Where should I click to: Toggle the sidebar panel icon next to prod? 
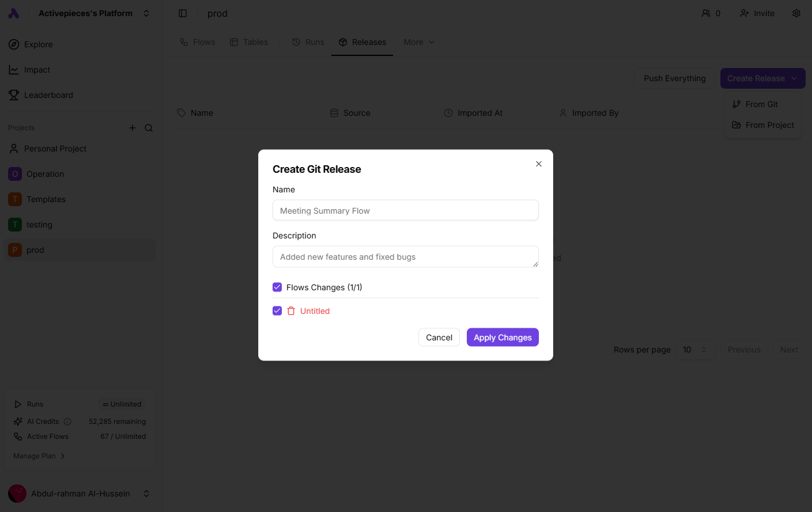tap(183, 13)
